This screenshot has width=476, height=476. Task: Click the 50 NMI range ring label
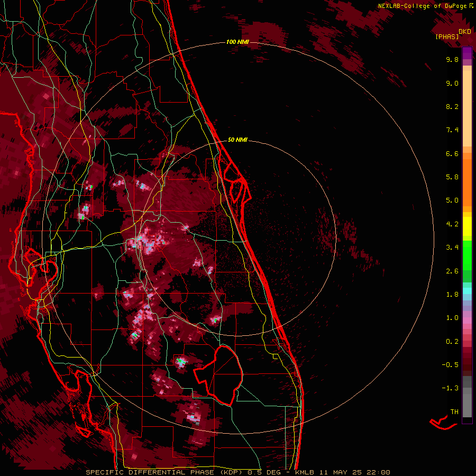(237, 140)
